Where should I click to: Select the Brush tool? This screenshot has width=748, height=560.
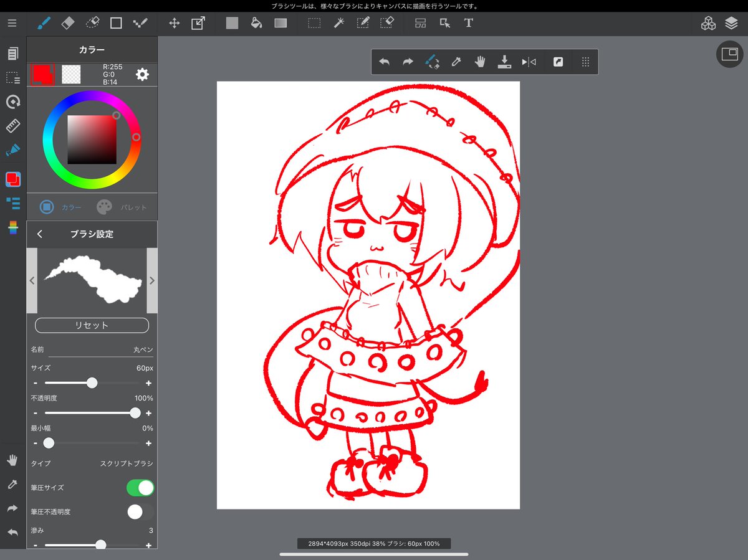[x=44, y=23]
